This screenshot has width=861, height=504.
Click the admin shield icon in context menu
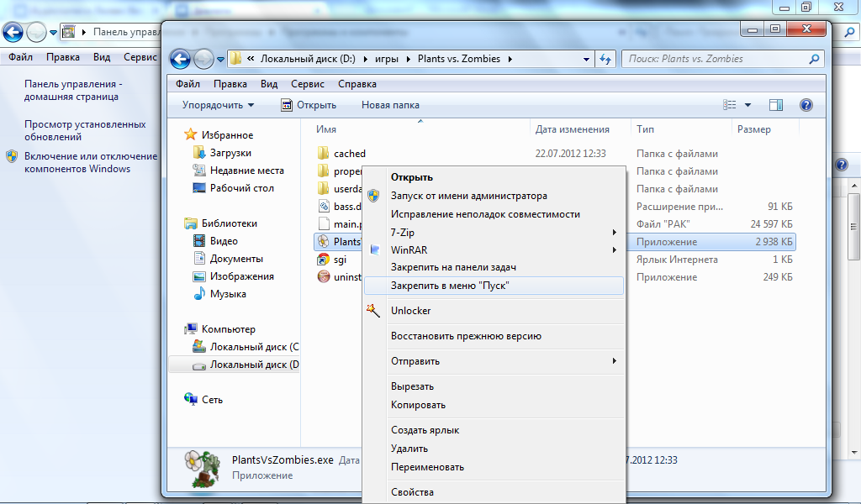click(373, 196)
